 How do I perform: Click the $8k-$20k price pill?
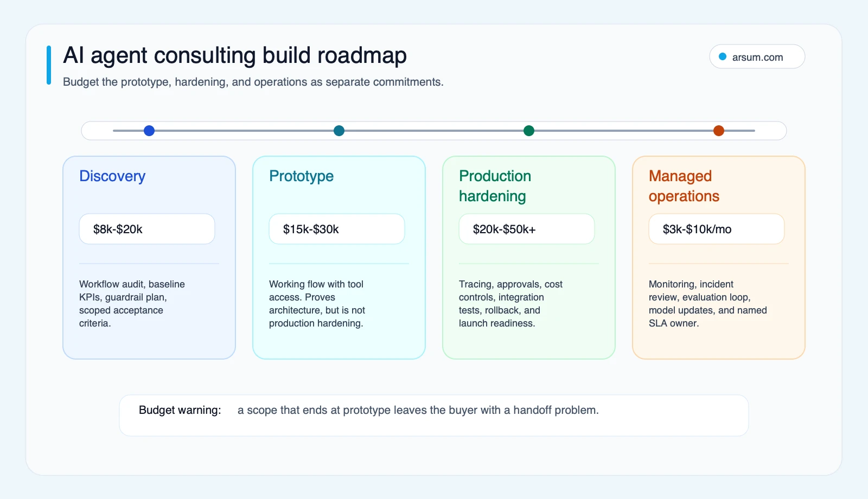(x=147, y=229)
